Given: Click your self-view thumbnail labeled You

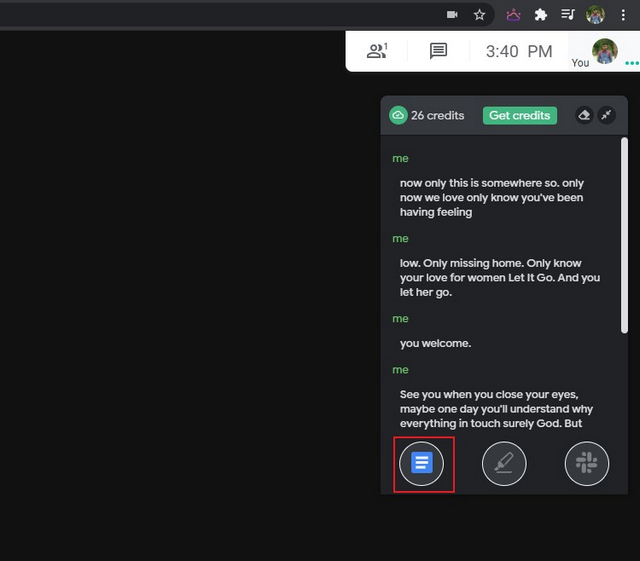Looking at the screenshot, I should [604, 51].
